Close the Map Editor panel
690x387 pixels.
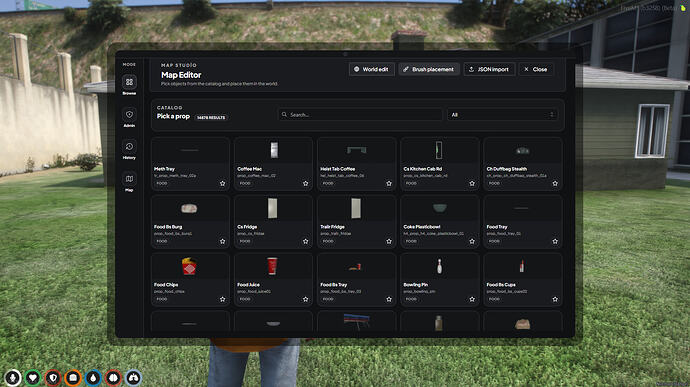[x=536, y=69]
